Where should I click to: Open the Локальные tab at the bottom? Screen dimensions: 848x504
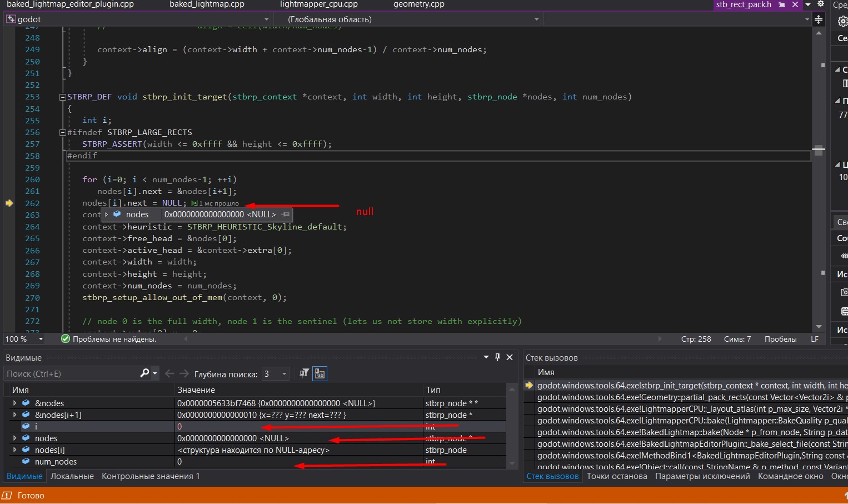tap(72, 476)
